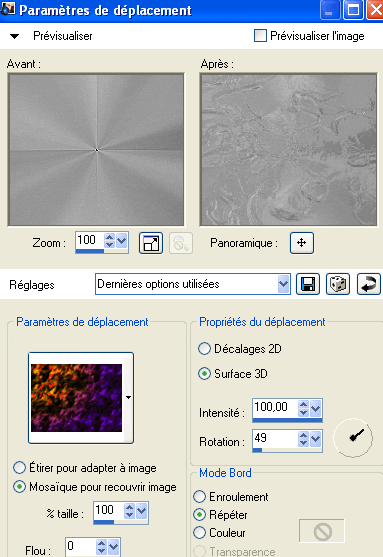Click the Après preview image
Screen dimensions: 383x557
(288, 150)
